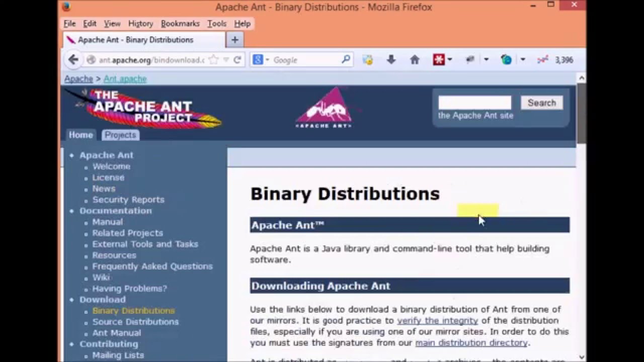Open Ant Manual sidebar link
644x362 pixels.
coord(117,333)
